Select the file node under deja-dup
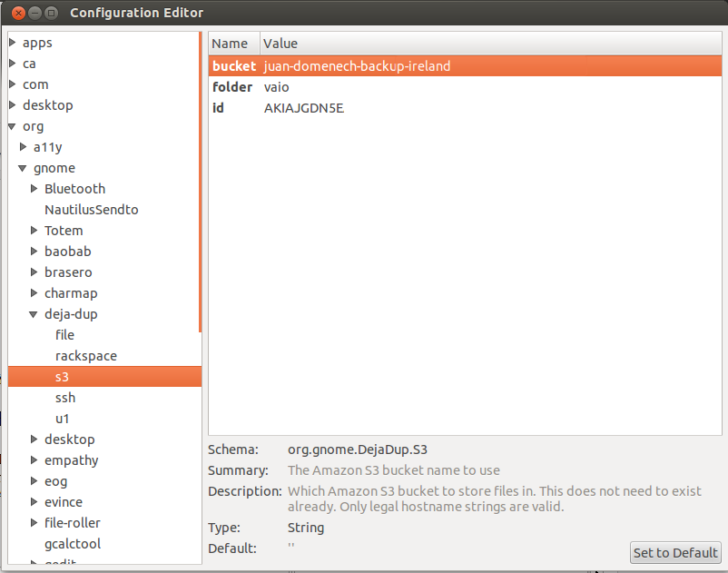The width and height of the screenshot is (728, 573). click(64, 335)
